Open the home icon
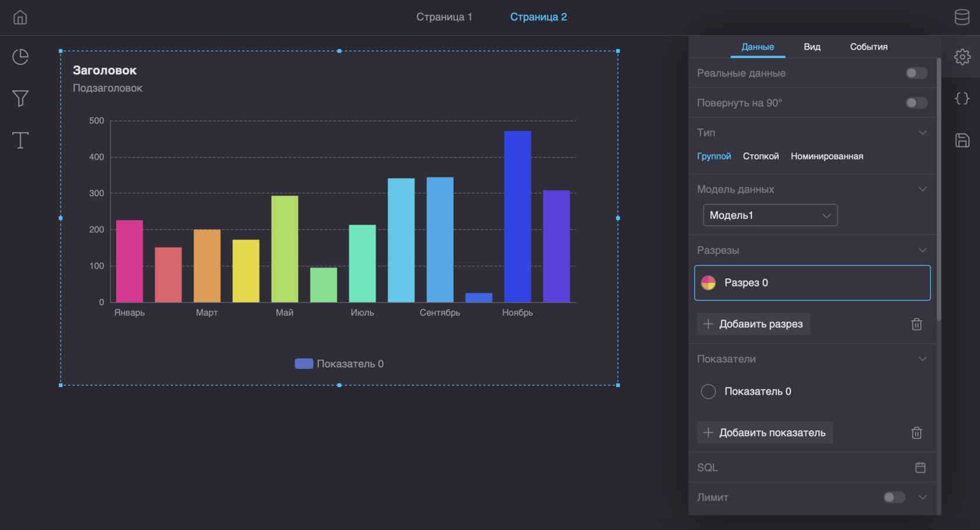This screenshot has width=980, height=530. [x=20, y=18]
